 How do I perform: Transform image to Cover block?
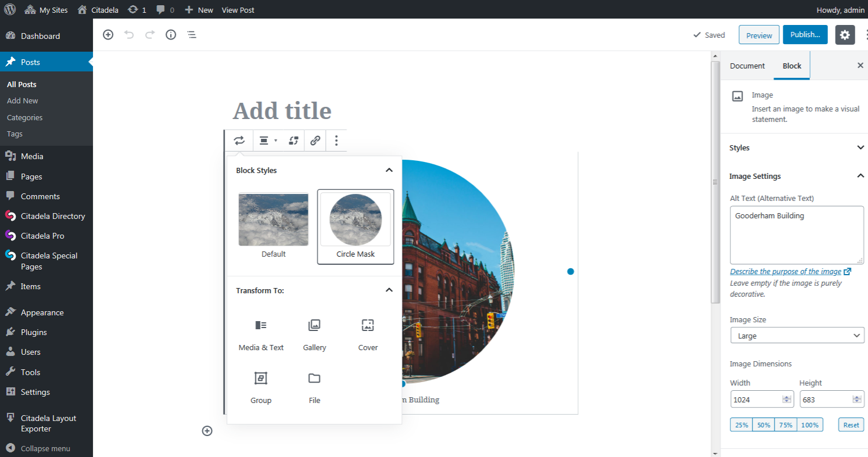click(x=368, y=335)
